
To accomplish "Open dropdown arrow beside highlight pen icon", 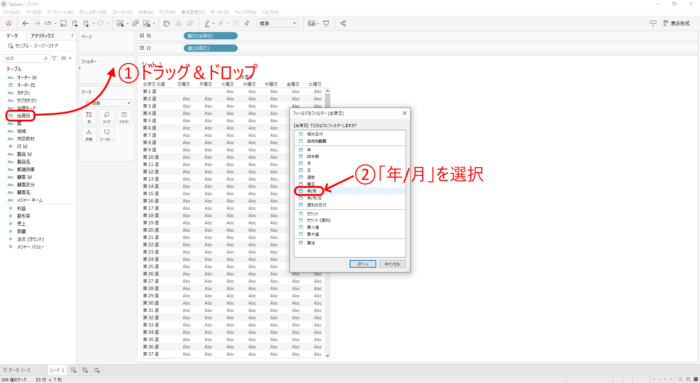I will coord(214,23).
